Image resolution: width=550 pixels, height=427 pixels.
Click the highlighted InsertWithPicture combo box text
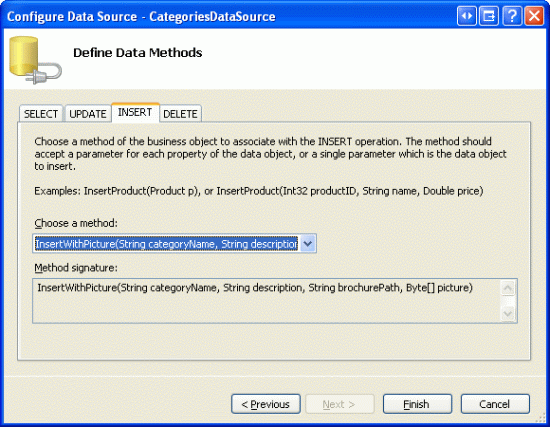point(167,243)
